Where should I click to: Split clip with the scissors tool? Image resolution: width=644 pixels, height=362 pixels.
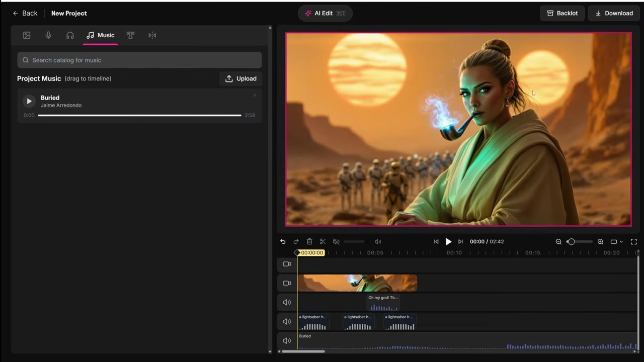[x=323, y=241]
